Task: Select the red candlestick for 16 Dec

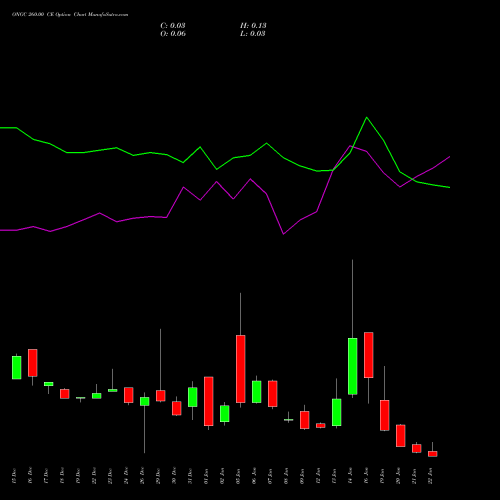Action: click(33, 363)
